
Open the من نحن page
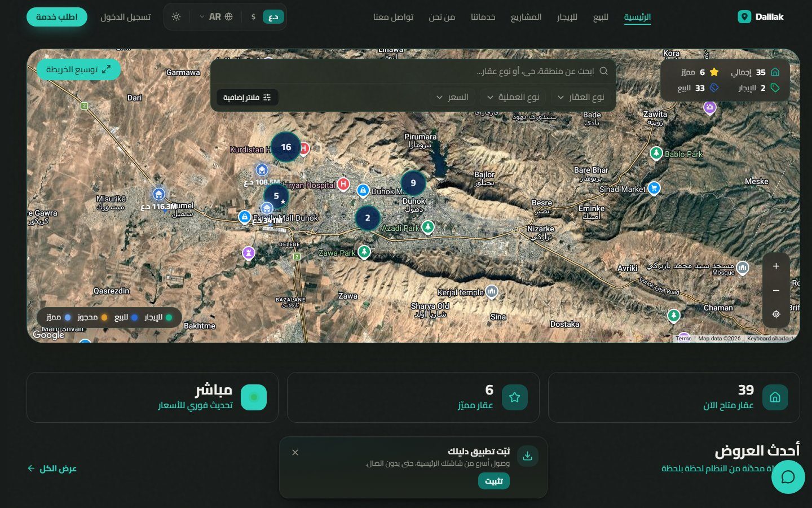click(442, 17)
